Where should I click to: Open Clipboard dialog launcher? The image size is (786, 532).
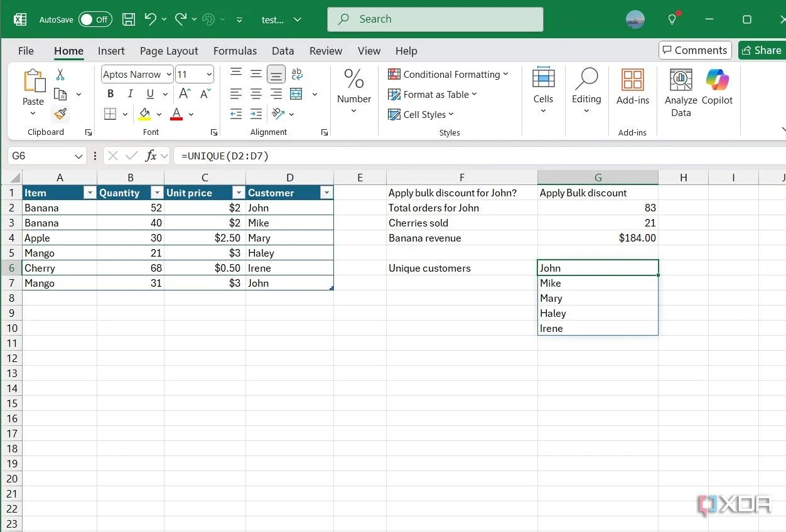[x=88, y=132]
